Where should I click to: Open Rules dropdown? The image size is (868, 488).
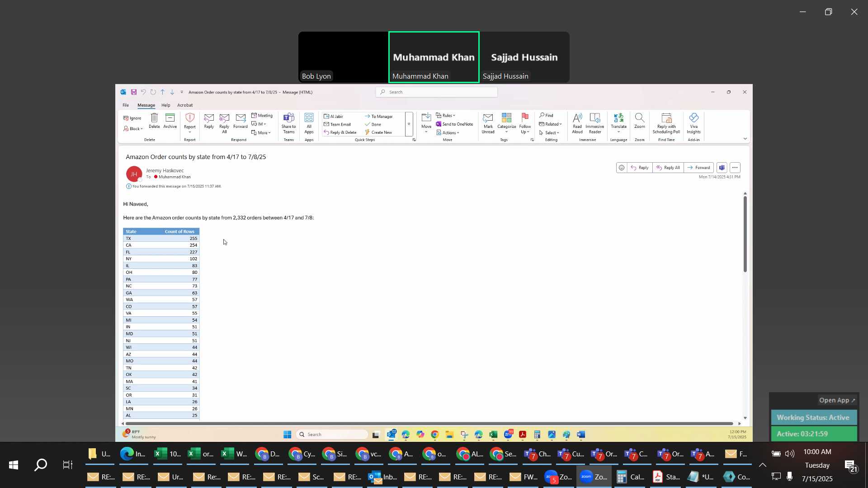[446, 116]
